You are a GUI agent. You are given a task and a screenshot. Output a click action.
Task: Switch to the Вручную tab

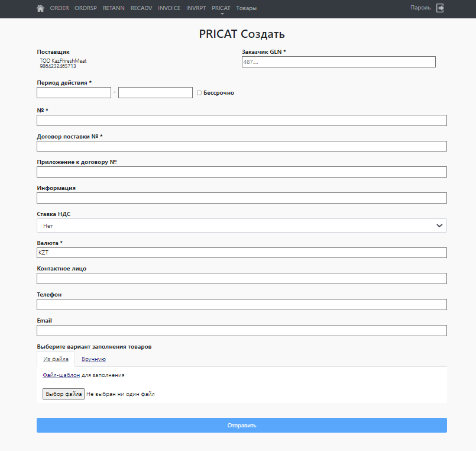[x=93, y=359]
